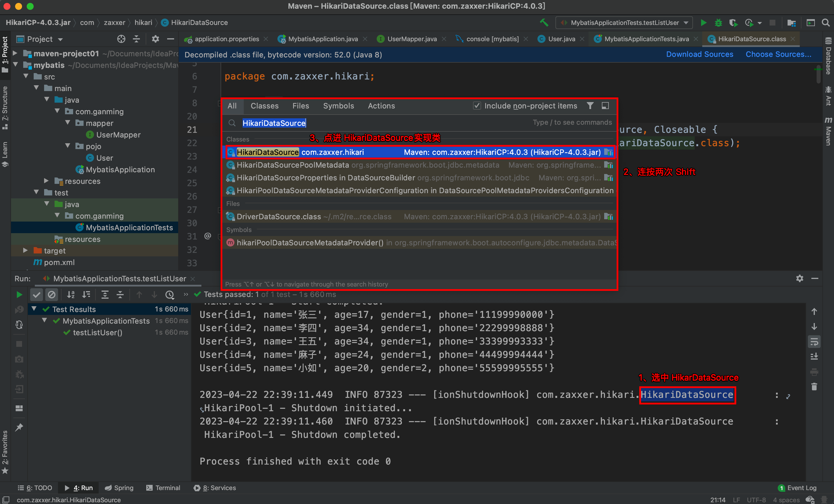This screenshot has height=504, width=834.
Task: Toggle show passed tests checkmark button
Action: point(37,295)
